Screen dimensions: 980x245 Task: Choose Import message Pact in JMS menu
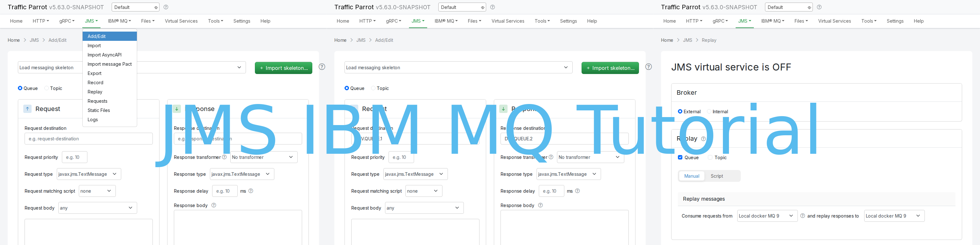109,64
